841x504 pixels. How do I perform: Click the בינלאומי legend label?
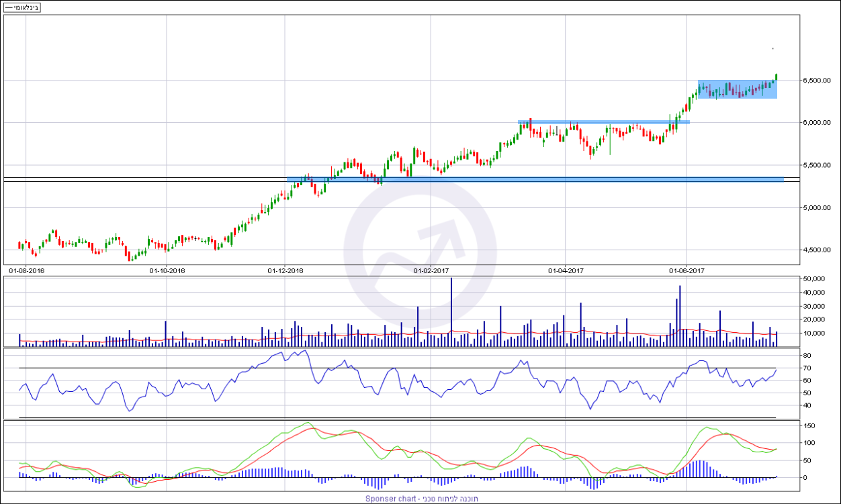pyautogui.click(x=22, y=8)
